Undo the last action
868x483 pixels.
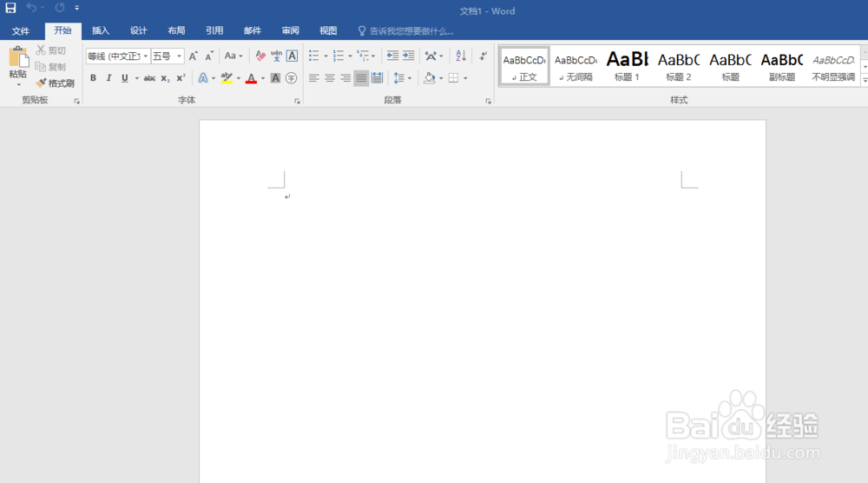point(31,8)
